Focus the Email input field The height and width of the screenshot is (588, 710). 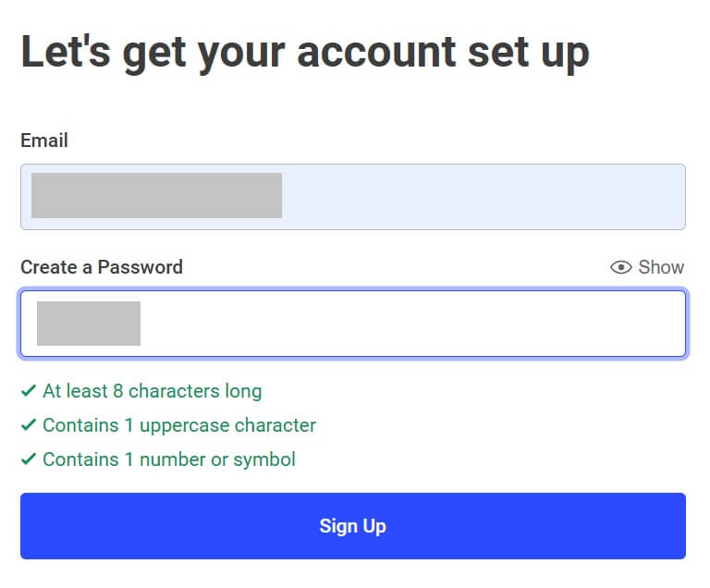353,197
